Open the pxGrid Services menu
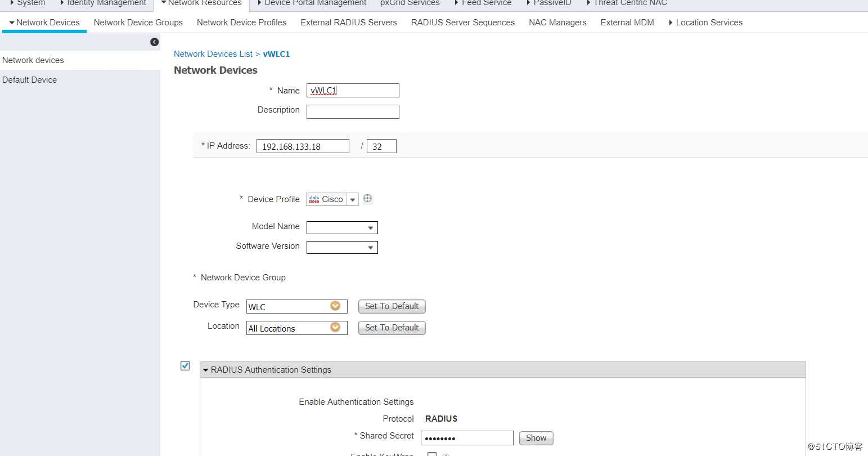This screenshot has width=868, height=456. pyautogui.click(x=410, y=3)
